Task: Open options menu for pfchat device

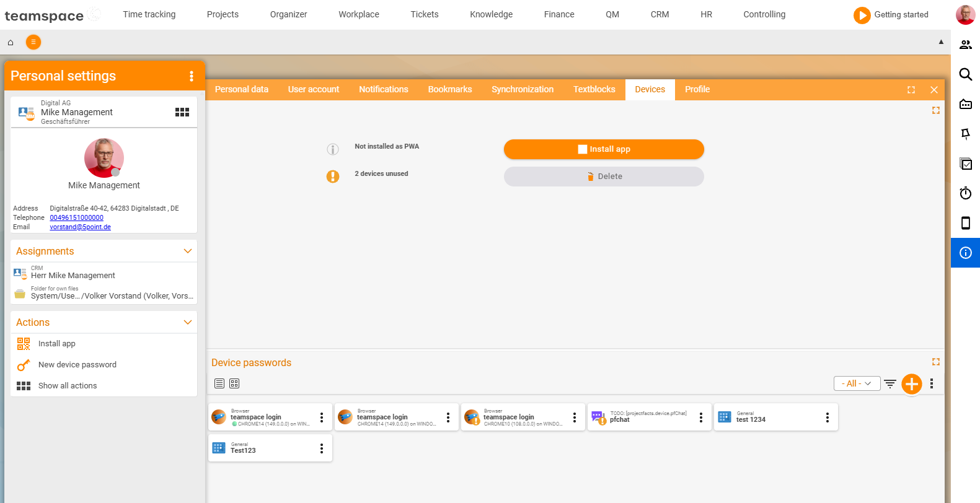Action: 701,418
